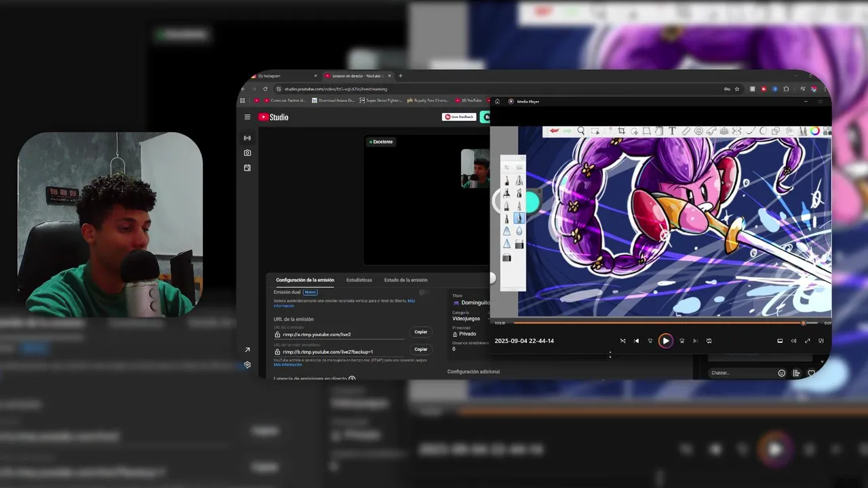This screenshot has height=488, width=868.
Task: Click the arrow share icon in Studio sidebar
Action: (248, 350)
